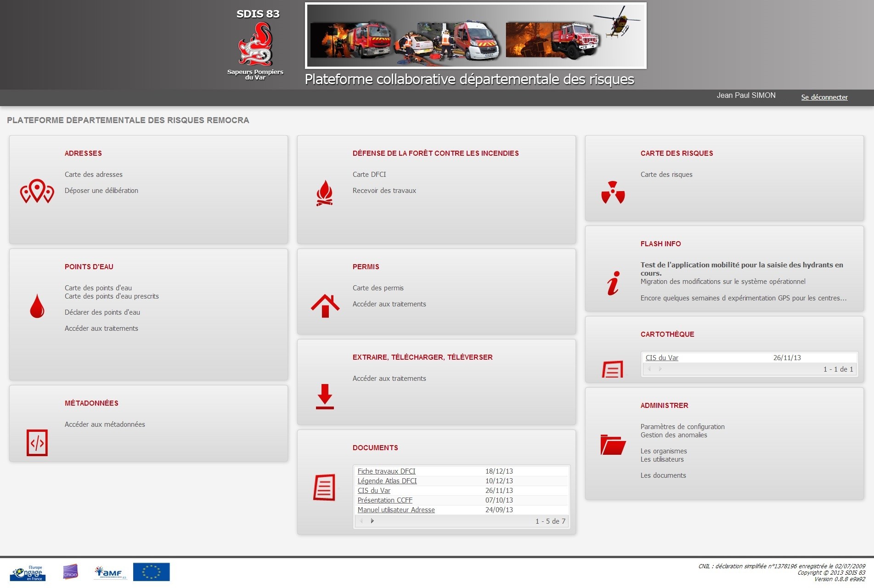Open the Métadonnées code icon
The image size is (874, 588).
[37, 443]
